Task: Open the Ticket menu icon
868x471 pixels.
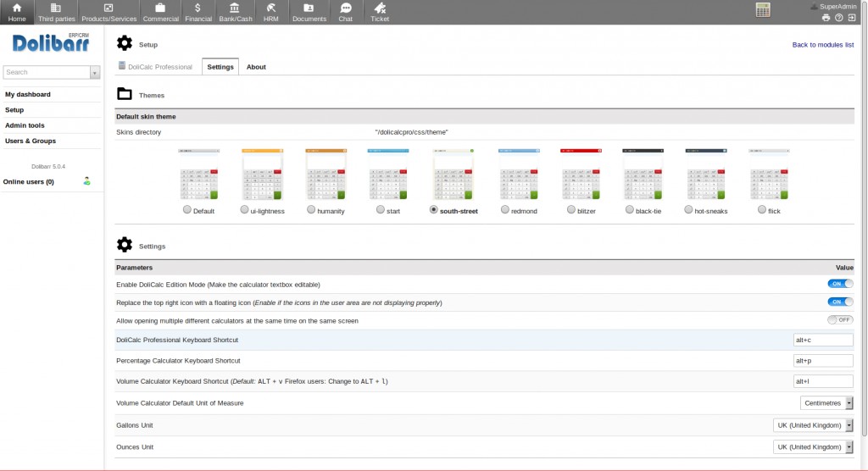Action: [x=380, y=8]
